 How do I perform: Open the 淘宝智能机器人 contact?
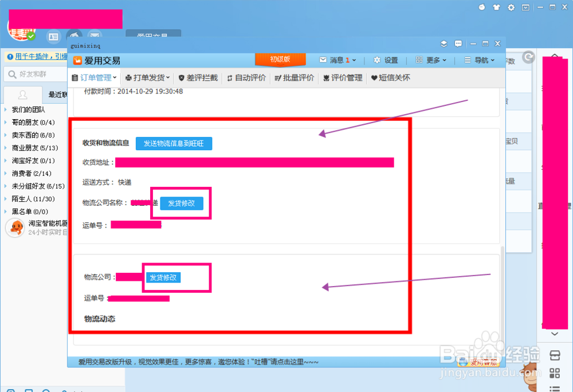tap(36, 228)
